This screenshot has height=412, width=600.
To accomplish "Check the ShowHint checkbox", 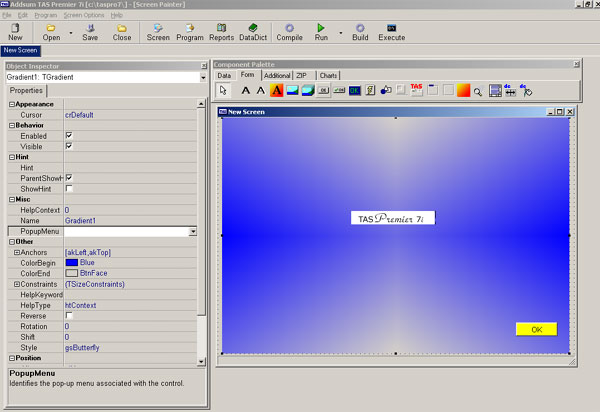I will pyautogui.click(x=69, y=188).
